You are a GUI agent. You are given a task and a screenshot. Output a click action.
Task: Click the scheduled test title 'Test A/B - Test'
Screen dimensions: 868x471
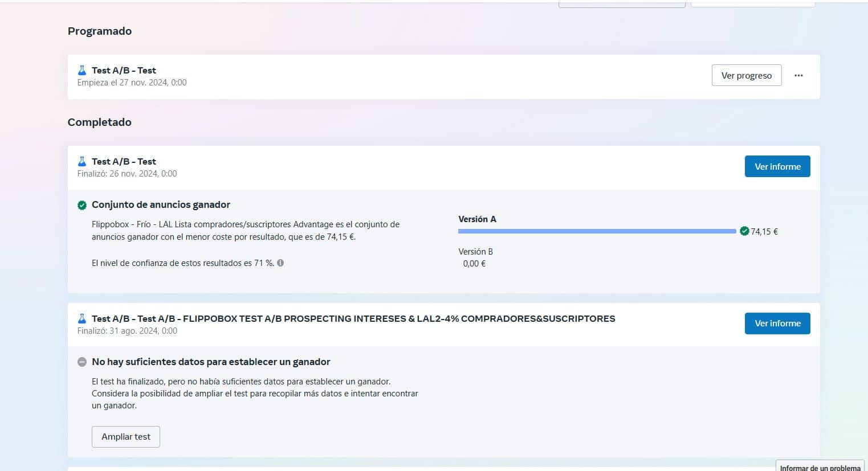(123, 69)
